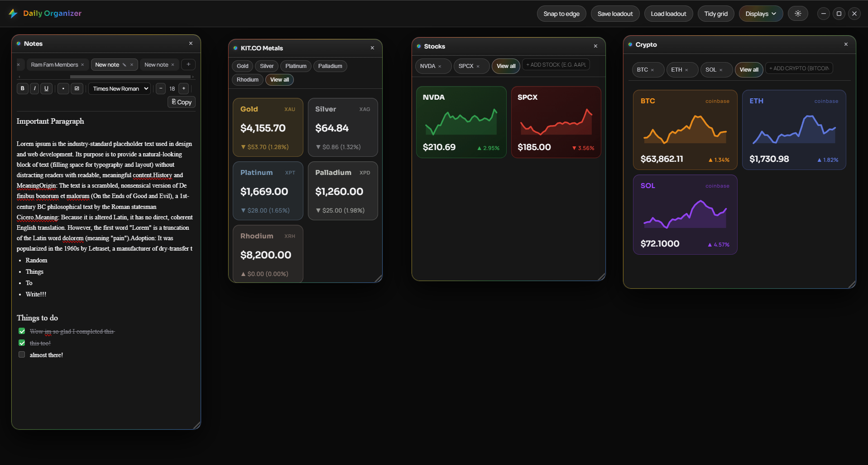This screenshot has width=868, height=465.
Task: Click the Crypto widget resize handle
Action: pos(852,284)
